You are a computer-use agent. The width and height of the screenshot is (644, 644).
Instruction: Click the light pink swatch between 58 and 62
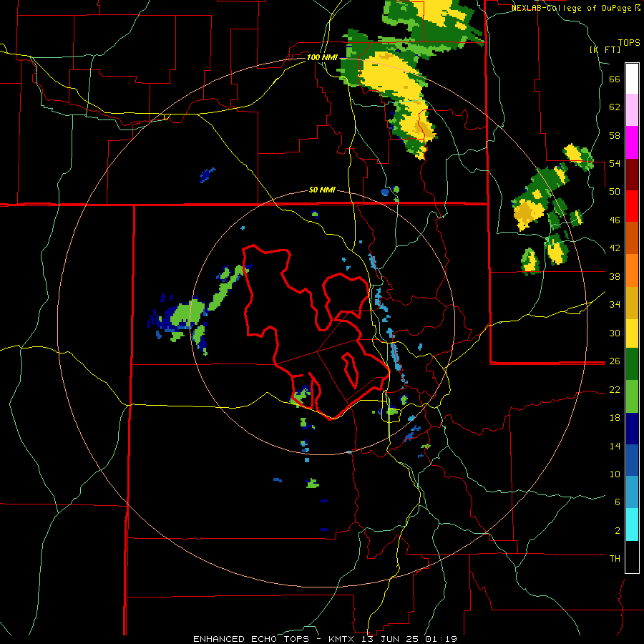(632, 110)
